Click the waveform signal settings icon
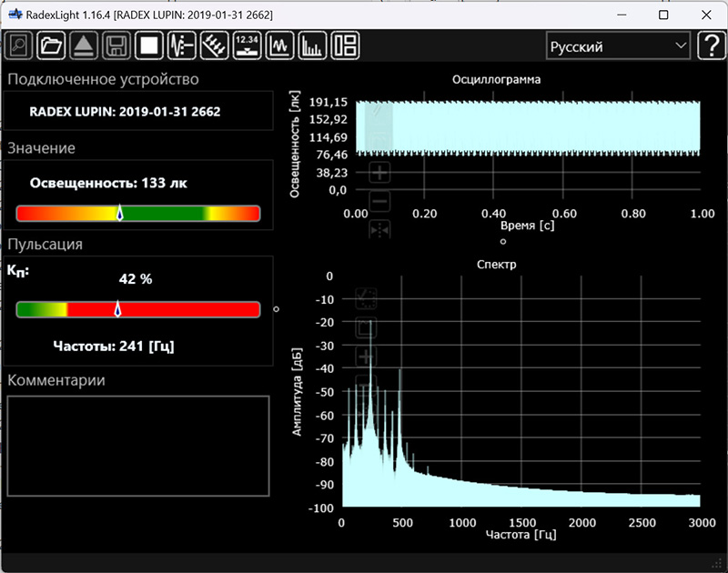Viewport: 728px width, 573px height. [x=182, y=45]
